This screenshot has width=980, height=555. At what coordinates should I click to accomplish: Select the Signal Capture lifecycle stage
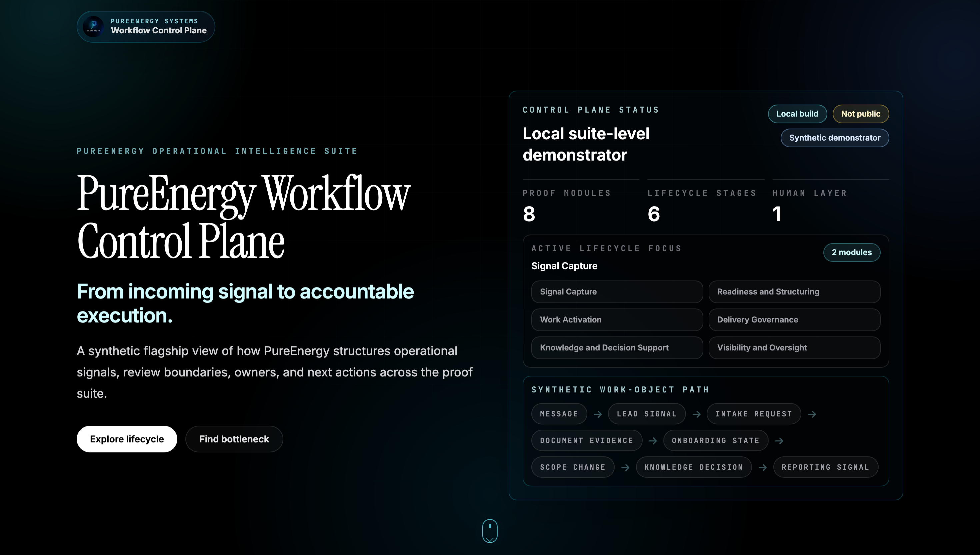[x=617, y=291]
